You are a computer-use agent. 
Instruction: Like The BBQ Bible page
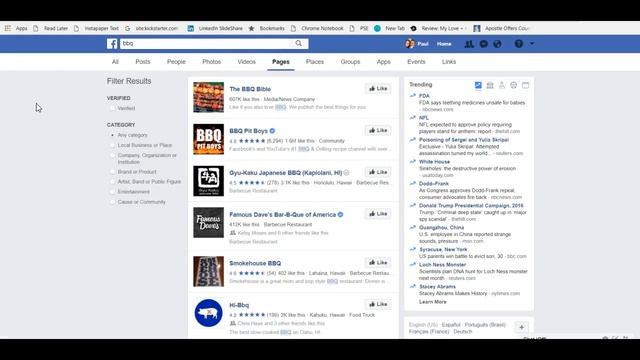pos(378,89)
